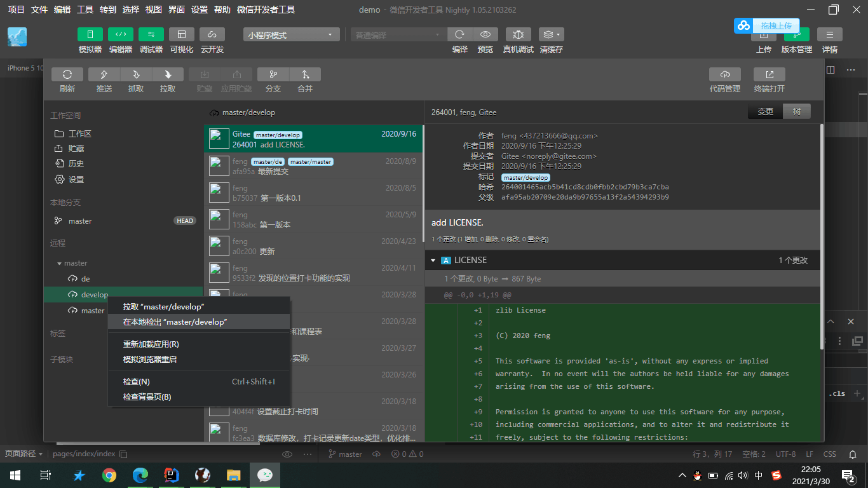Choose inspect background page entry
Screen dimensions: 868x488
coord(199,396)
